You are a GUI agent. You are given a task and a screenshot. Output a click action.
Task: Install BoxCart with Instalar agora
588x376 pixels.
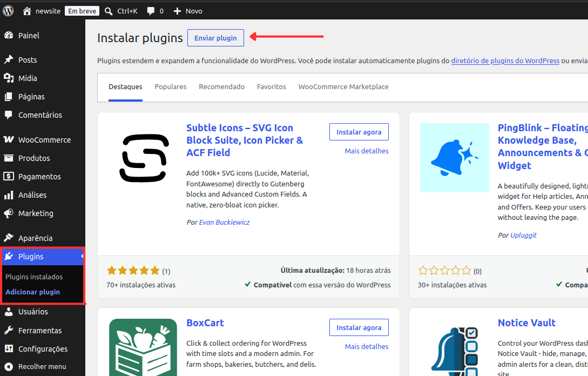click(359, 327)
